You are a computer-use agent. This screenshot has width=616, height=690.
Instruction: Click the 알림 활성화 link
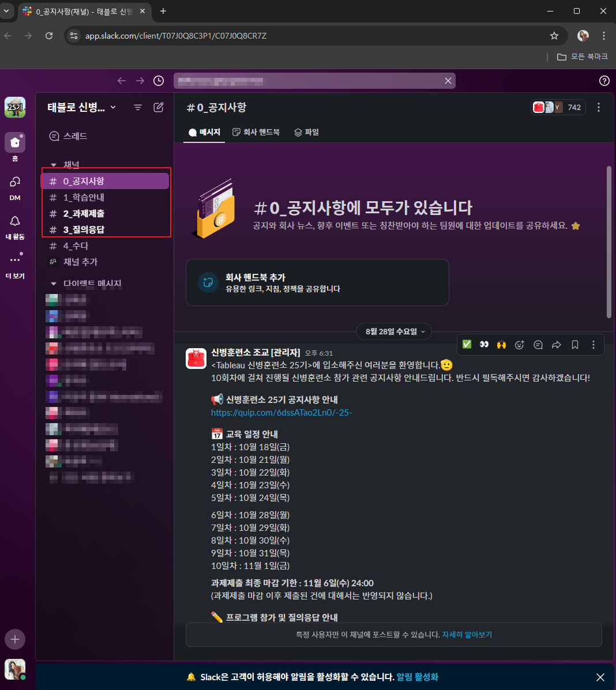coord(418,677)
